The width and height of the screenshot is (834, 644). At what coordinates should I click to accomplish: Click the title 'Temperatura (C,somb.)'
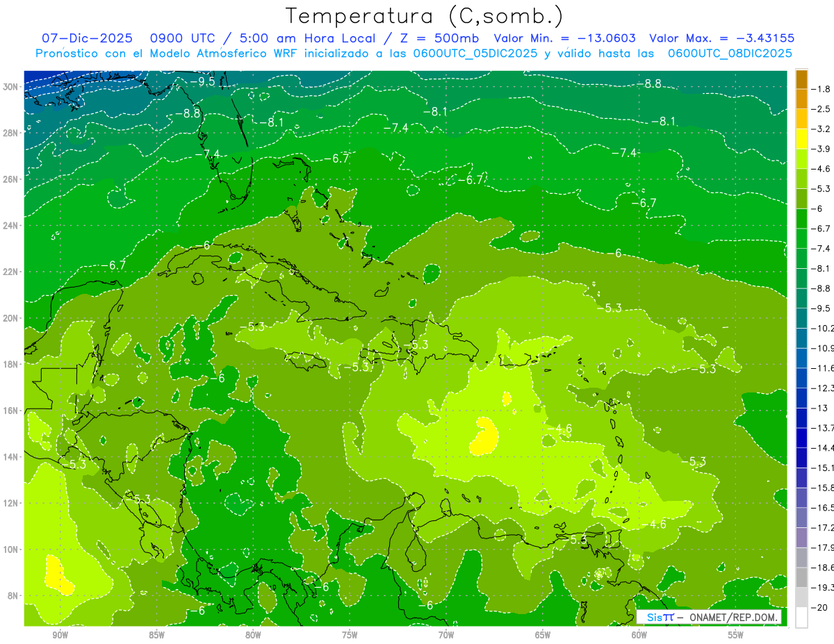(x=425, y=15)
